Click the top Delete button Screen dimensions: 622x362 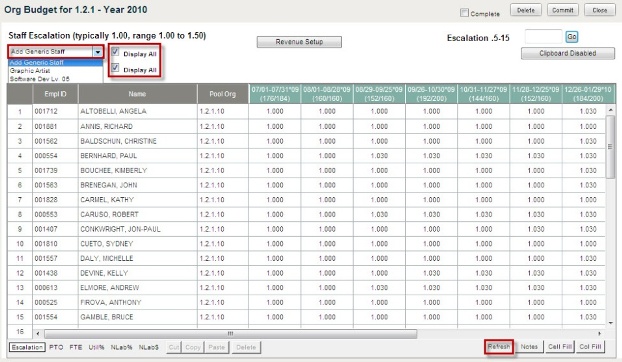[x=526, y=10]
